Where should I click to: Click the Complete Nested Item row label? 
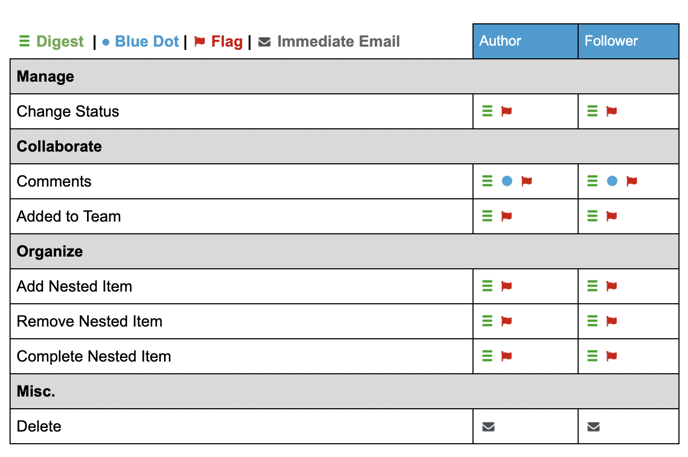tap(94, 356)
